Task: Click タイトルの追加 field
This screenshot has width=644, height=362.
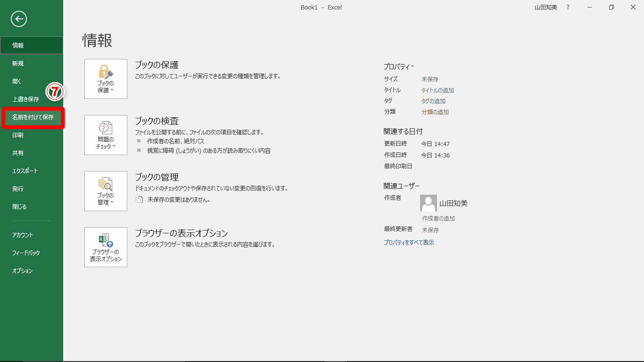Action: click(438, 90)
